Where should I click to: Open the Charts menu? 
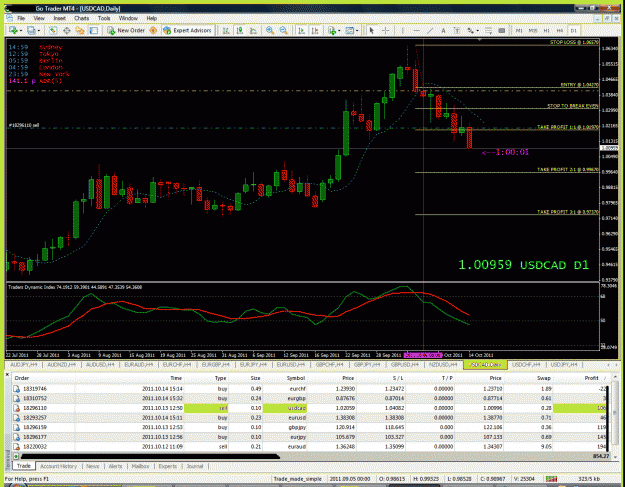point(81,18)
